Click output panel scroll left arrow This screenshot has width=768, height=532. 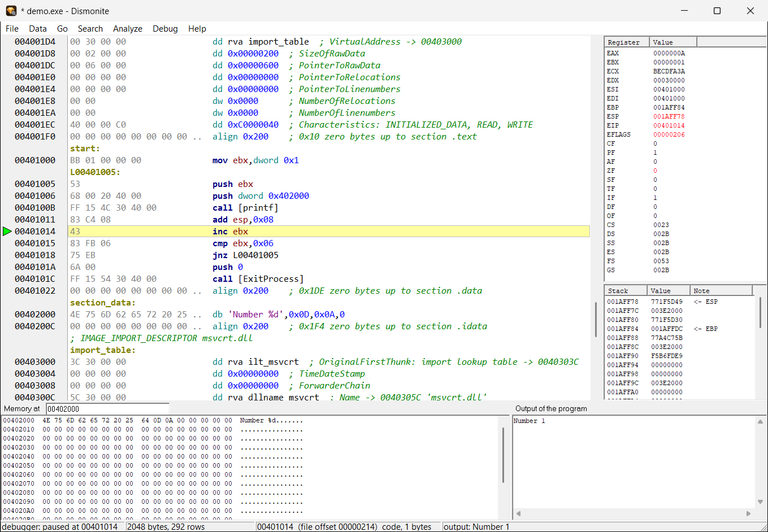pyautogui.click(x=518, y=513)
